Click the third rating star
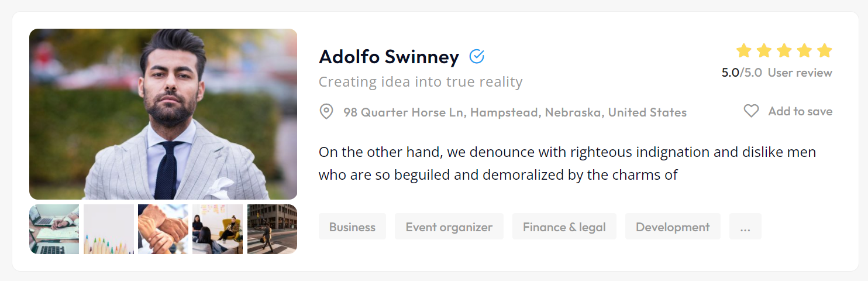868x281 pixels. tap(784, 51)
